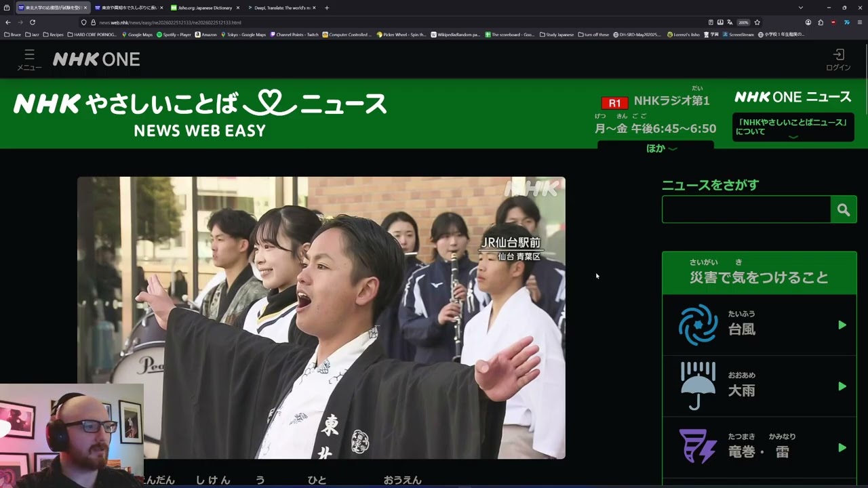Open the 小学校1年生 bookmark

781,35
